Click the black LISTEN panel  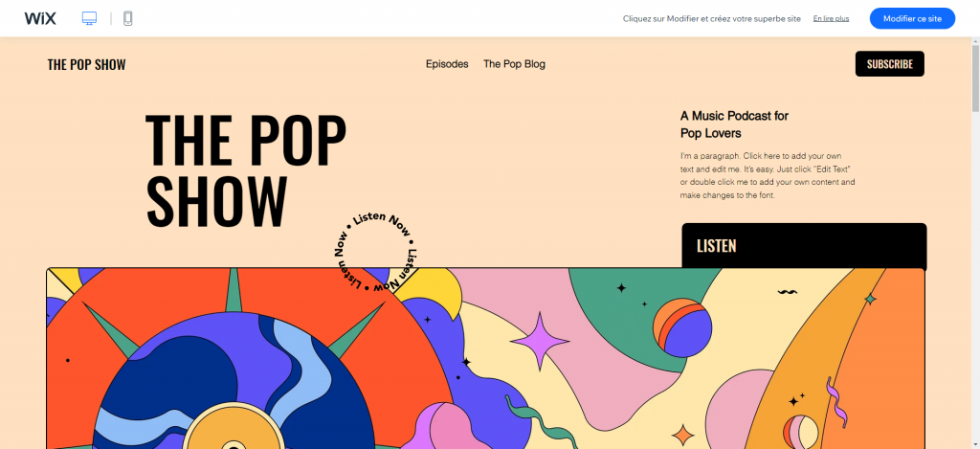pyautogui.click(x=804, y=246)
